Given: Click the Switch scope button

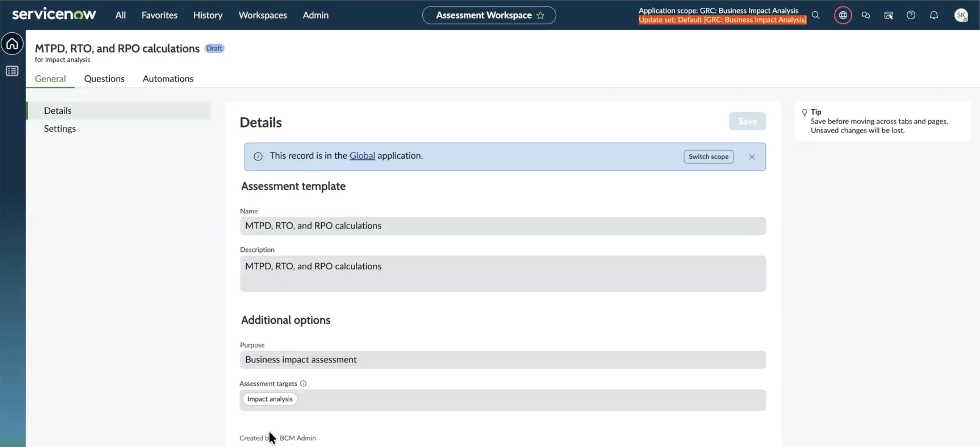Looking at the screenshot, I should (x=708, y=157).
